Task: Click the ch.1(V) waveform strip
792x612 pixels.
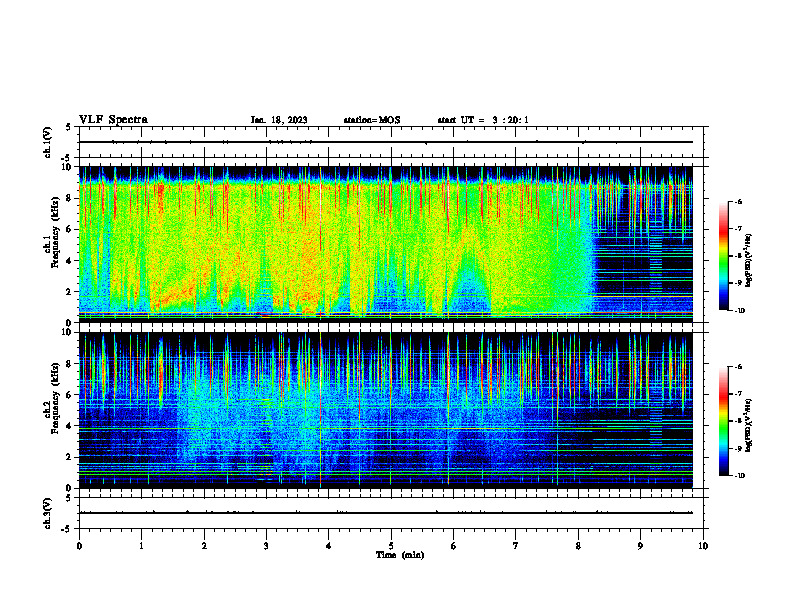Action: tap(391, 142)
